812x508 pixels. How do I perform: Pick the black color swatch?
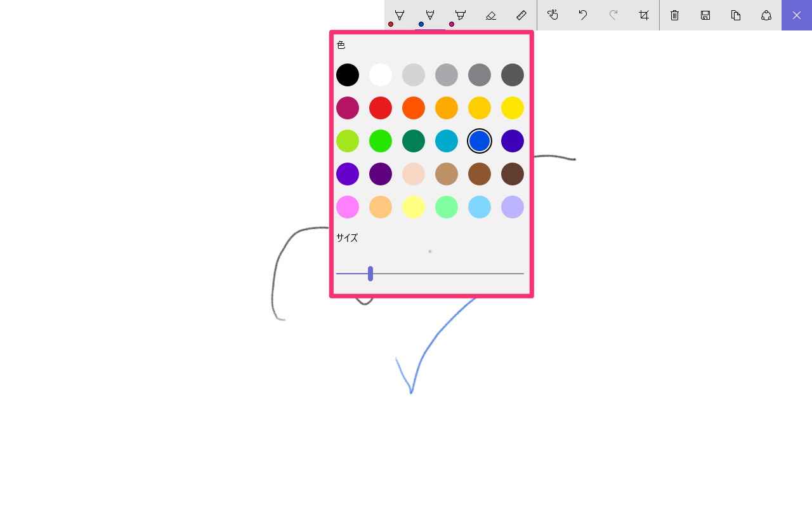(x=348, y=75)
